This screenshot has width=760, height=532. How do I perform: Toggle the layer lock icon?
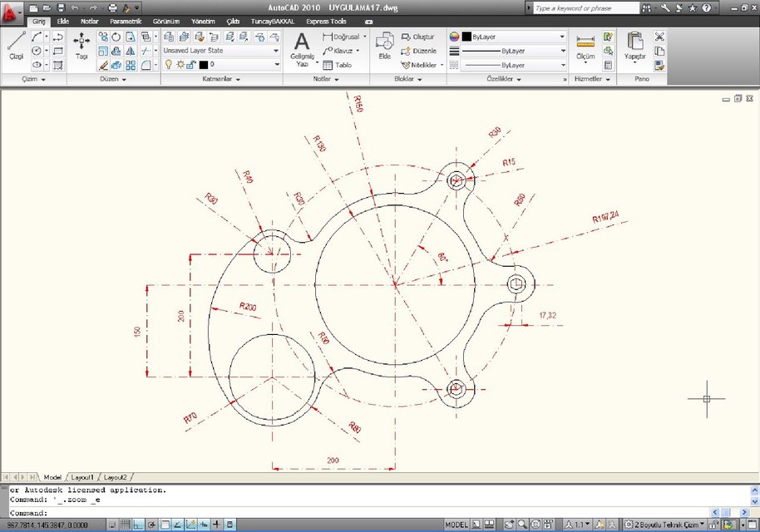point(191,62)
